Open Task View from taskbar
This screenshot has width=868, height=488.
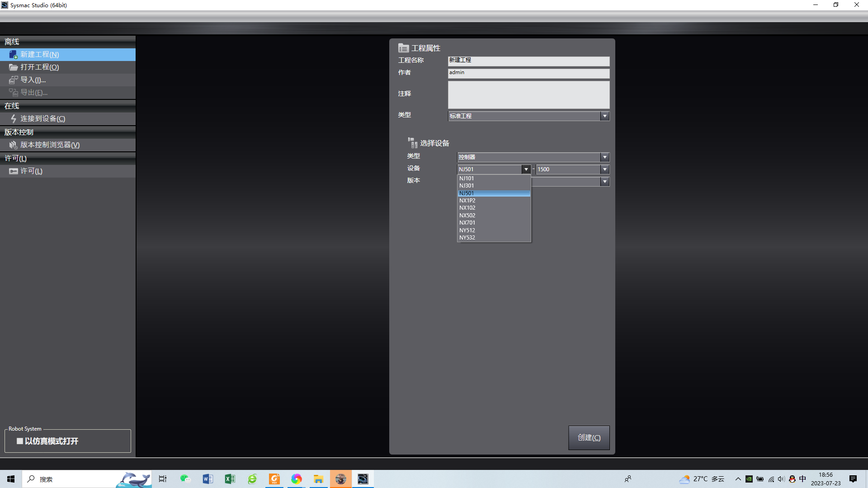point(163,479)
